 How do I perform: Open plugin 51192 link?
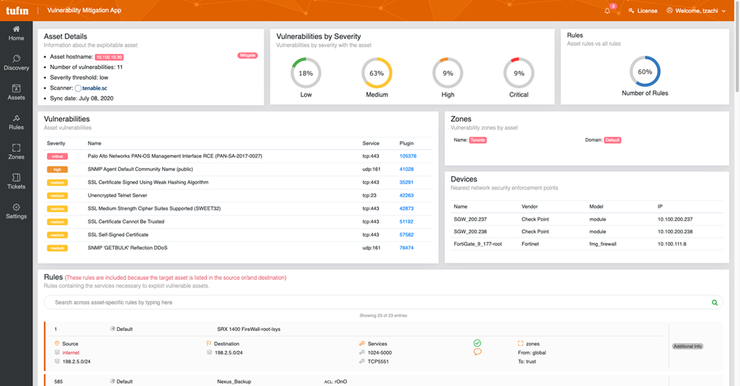(x=406, y=222)
